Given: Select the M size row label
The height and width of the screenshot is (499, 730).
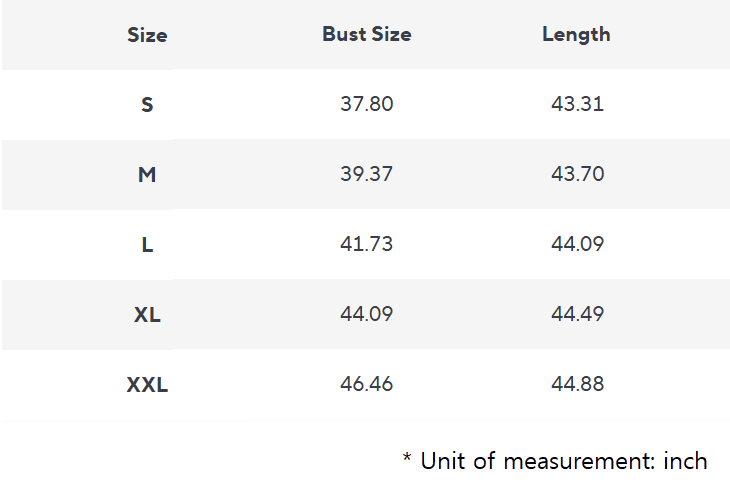Looking at the screenshot, I should [x=147, y=174].
